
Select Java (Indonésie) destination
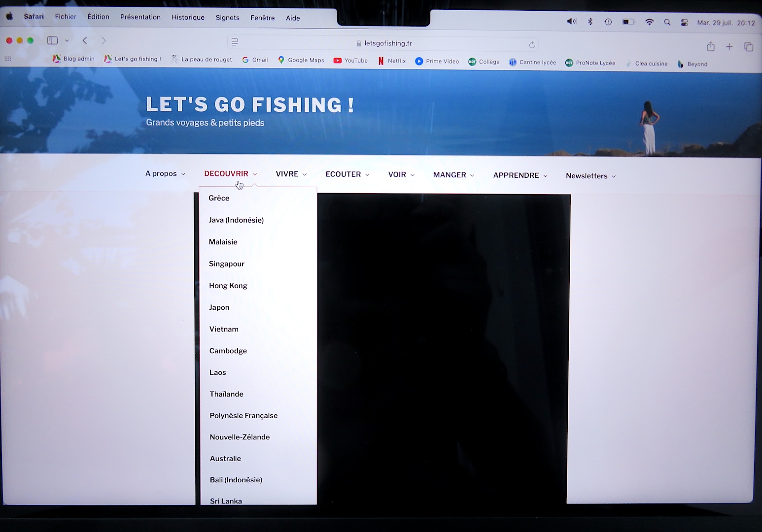(x=236, y=220)
